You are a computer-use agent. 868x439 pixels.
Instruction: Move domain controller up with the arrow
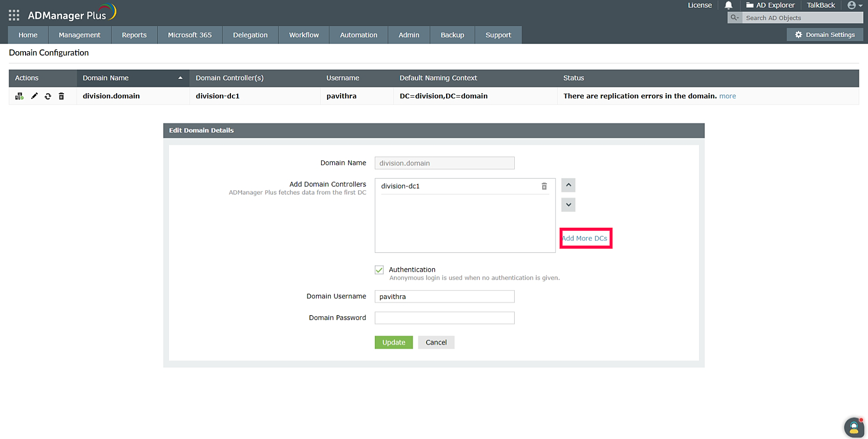pos(568,185)
